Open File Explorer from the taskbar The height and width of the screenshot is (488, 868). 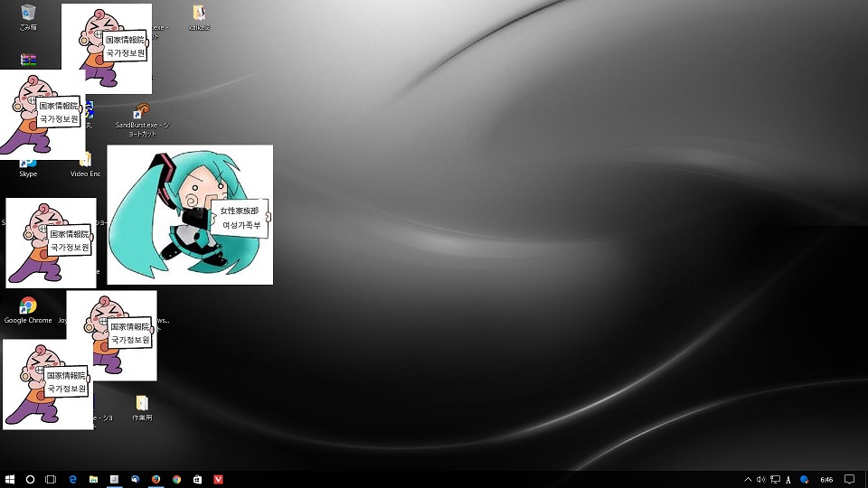click(93, 479)
